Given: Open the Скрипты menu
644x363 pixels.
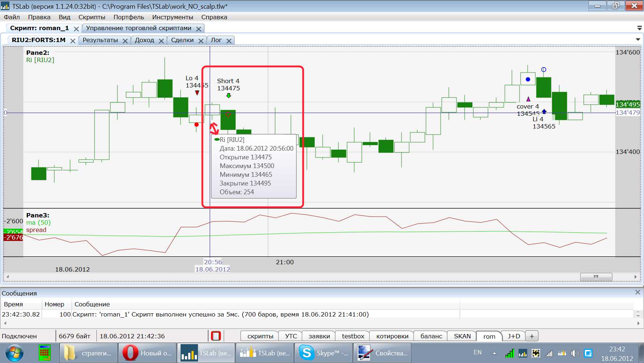Looking at the screenshot, I should (92, 17).
